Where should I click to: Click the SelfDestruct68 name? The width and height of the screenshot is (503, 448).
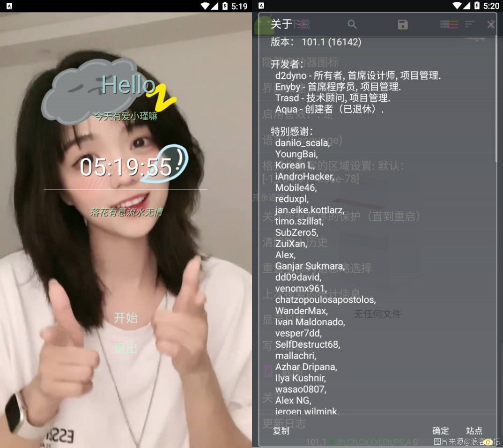pos(308,344)
